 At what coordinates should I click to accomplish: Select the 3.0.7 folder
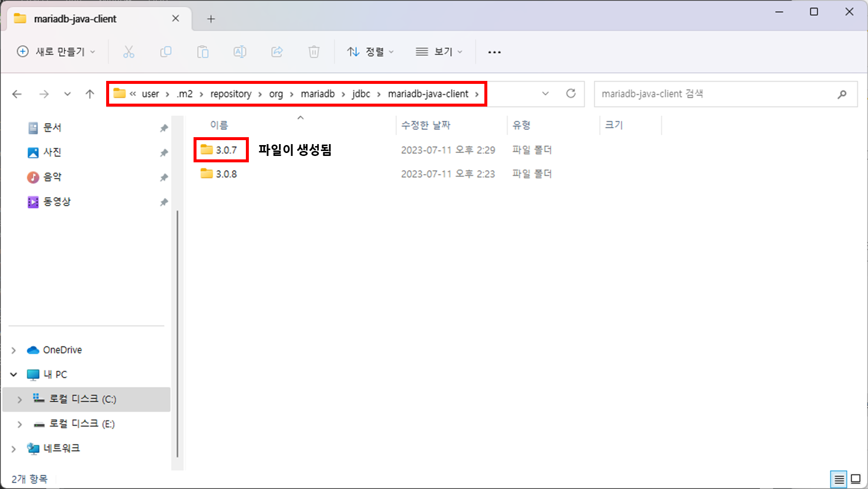pyautogui.click(x=219, y=150)
